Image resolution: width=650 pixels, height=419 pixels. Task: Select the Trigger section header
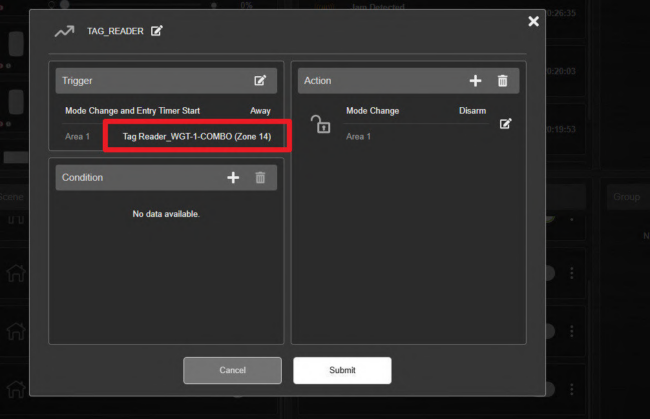point(166,81)
